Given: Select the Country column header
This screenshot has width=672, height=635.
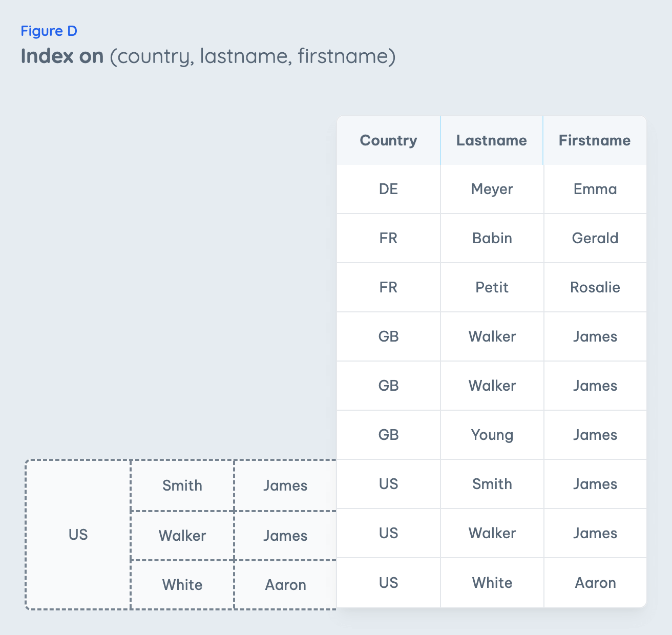Looking at the screenshot, I should click(x=388, y=140).
